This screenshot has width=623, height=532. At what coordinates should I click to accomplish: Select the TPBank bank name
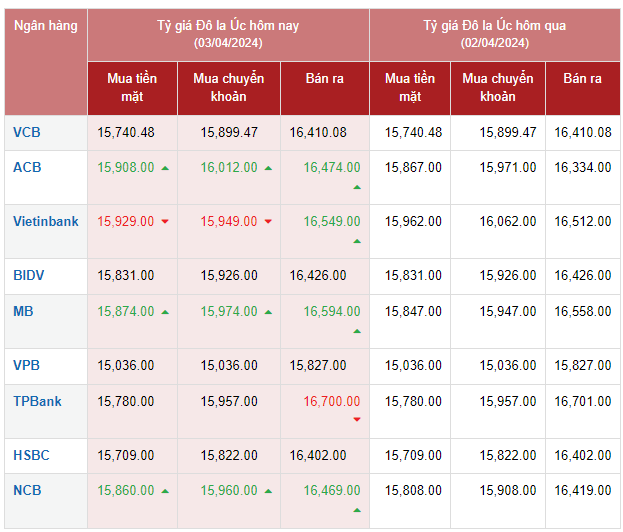(x=37, y=401)
